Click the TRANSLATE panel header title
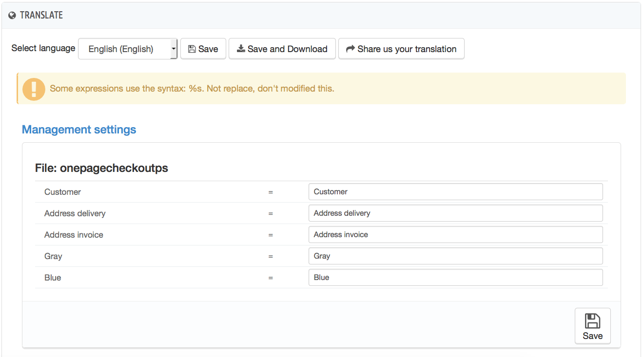The image size is (644, 357). [41, 16]
